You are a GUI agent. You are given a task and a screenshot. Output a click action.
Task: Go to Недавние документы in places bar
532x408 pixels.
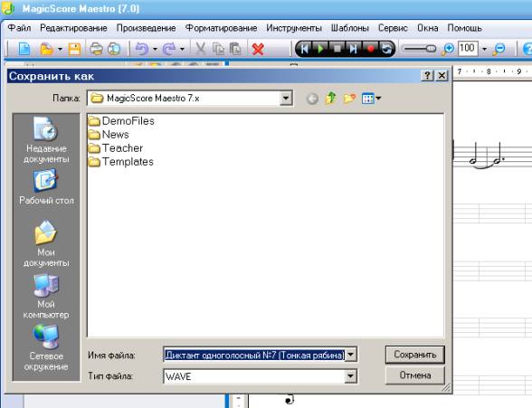click(x=46, y=139)
